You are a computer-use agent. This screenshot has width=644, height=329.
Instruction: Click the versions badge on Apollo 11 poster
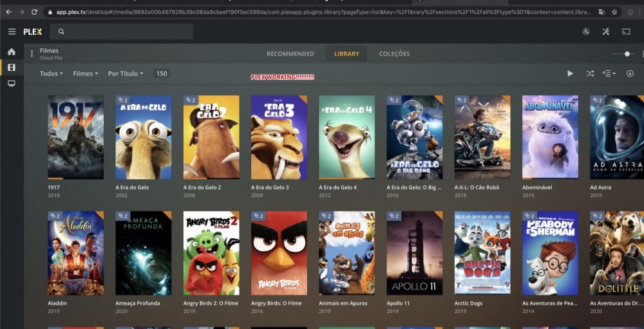[x=393, y=216]
